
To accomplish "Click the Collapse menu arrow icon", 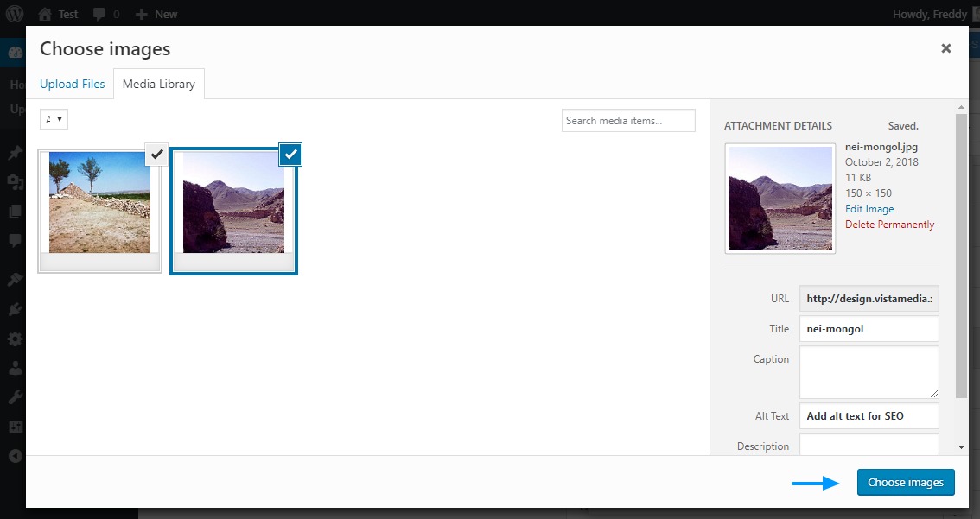I will 15,456.
